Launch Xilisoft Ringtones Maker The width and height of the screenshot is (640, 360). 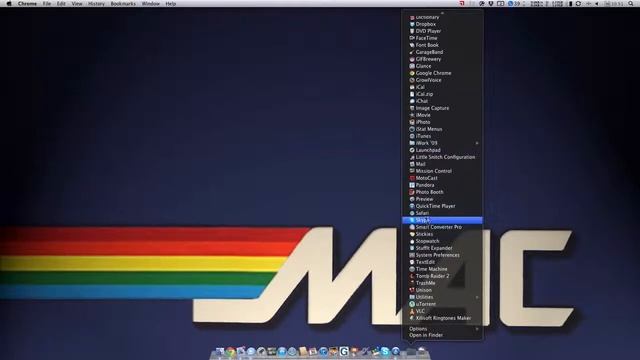tap(442, 318)
